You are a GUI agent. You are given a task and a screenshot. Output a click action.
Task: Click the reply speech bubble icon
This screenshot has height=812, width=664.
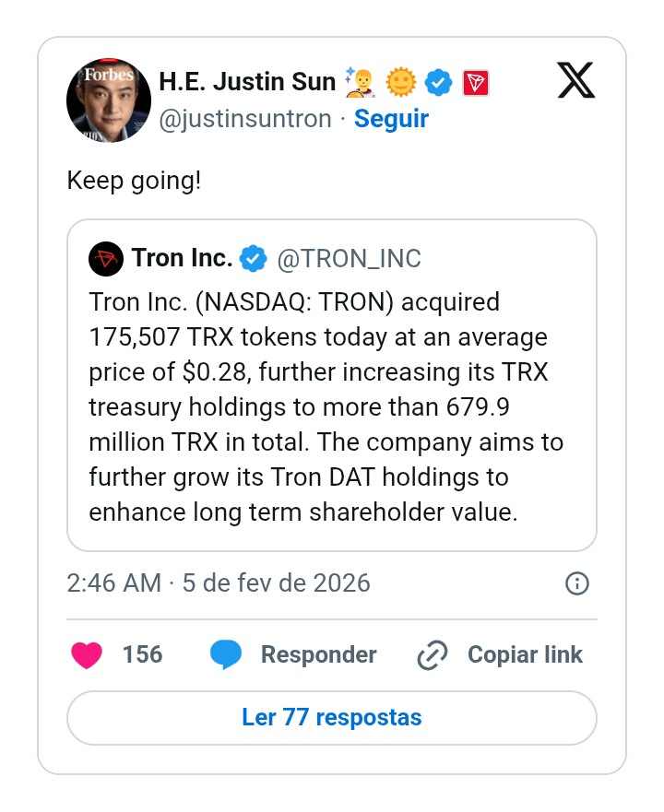tap(226, 655)
